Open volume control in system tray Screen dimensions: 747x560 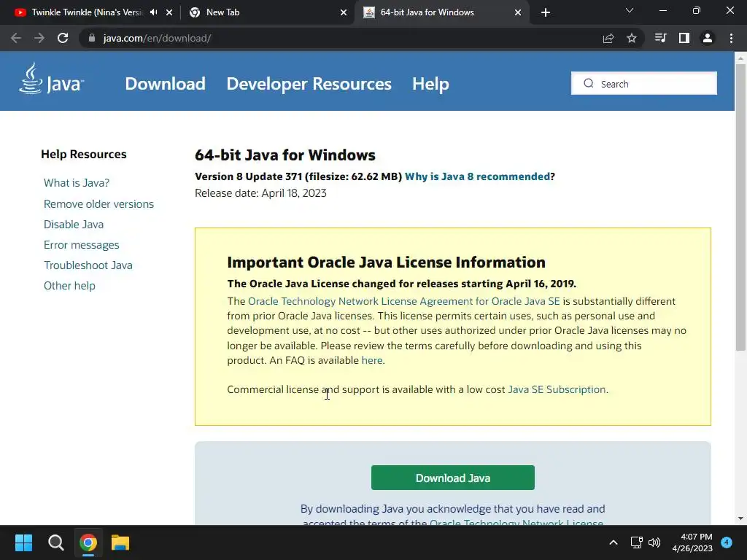click(654, 542)
